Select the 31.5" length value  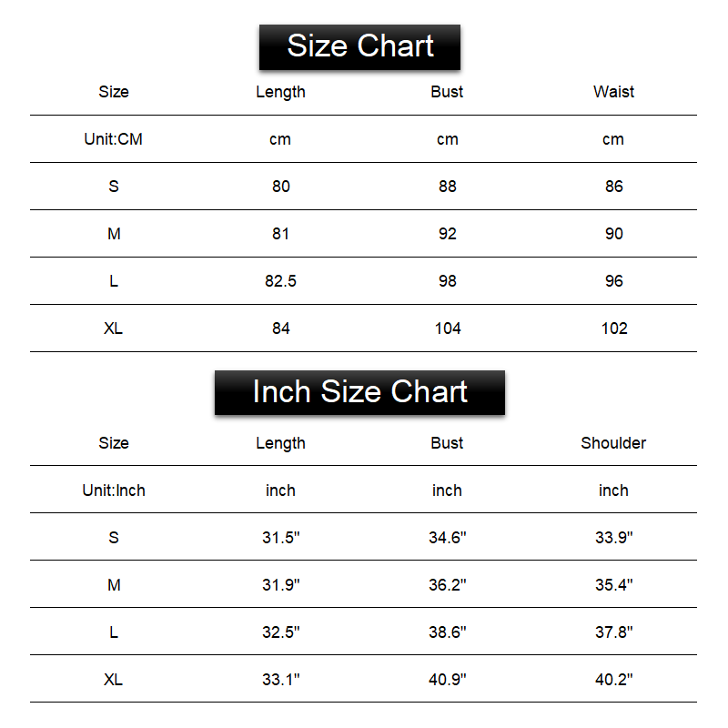(x=281, y=538)
